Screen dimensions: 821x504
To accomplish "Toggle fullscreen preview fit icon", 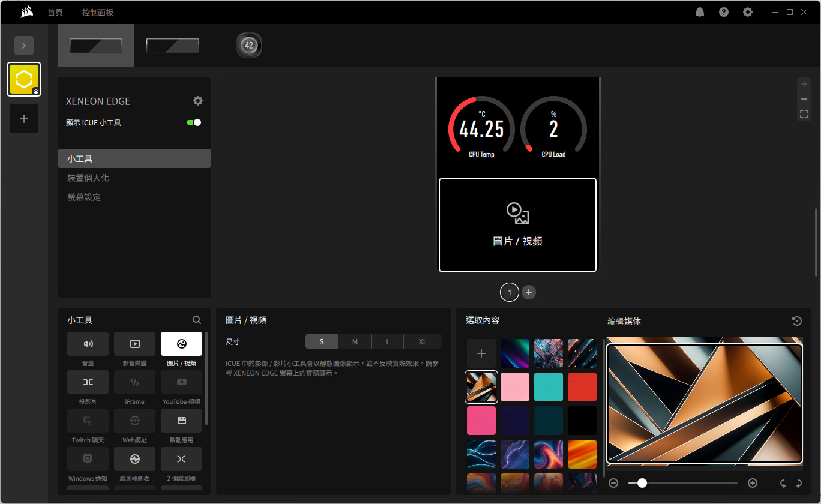I will point(804,114).
